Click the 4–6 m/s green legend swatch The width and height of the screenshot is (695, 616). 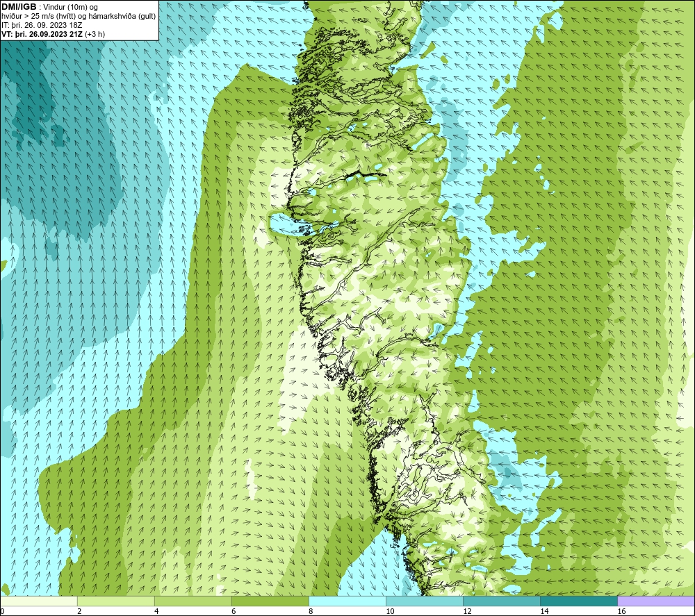pos(193,601)
